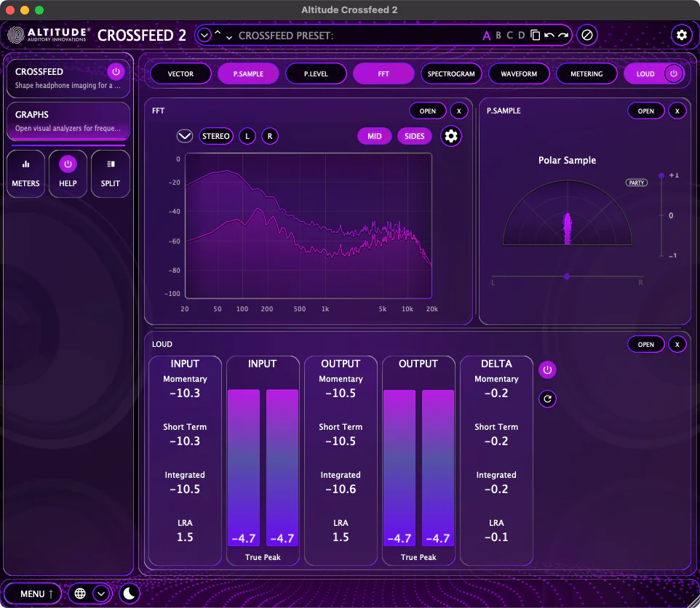Viewport: 700px width, 608px height.
Task: Click the PARTY button on polar sample
Action: (x=636, y=183)
